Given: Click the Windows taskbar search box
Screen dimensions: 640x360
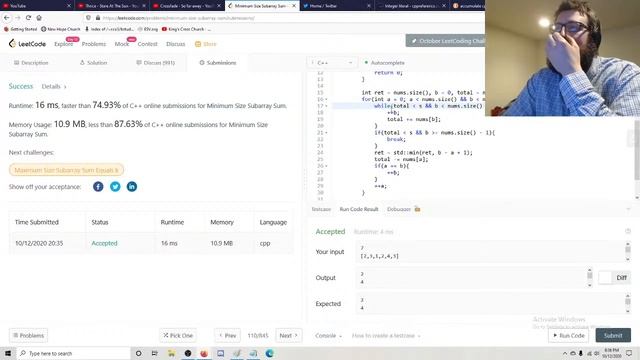Looking at the screenshot, I should coord(73,353).
